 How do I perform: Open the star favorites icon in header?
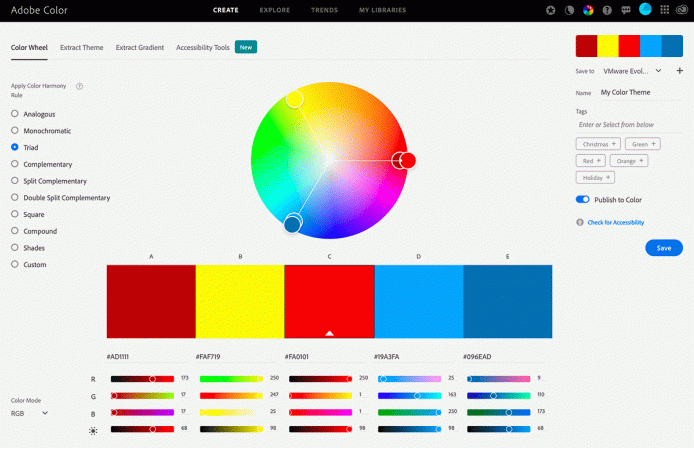551,10
